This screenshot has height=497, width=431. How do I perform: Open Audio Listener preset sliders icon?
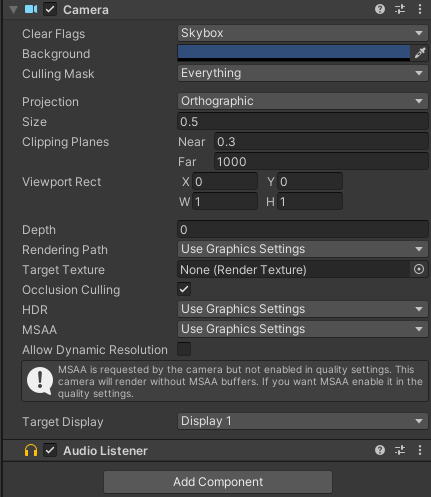pyautogui.click(x=400, y=450)
